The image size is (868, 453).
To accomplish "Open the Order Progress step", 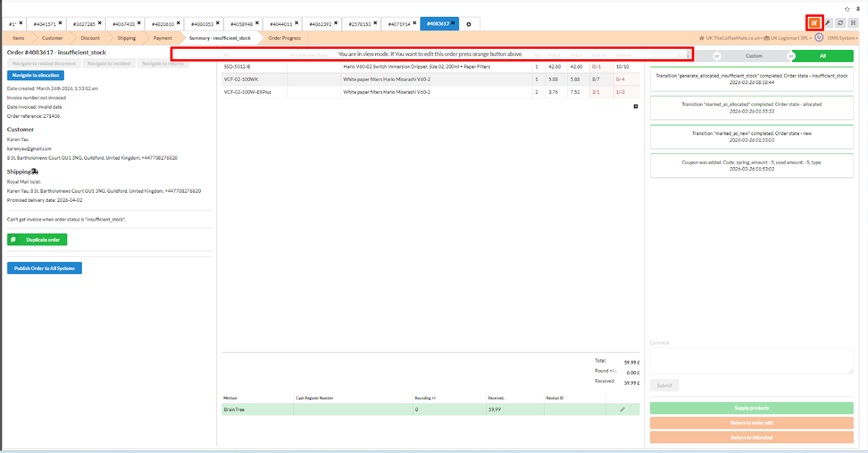I will pyautogui.click(x=284, y=38).
